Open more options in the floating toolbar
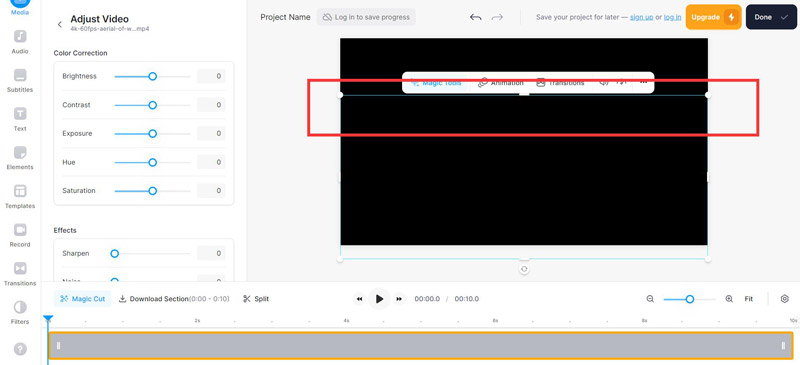Screen dimensions: 800x365 click(643, 82)
